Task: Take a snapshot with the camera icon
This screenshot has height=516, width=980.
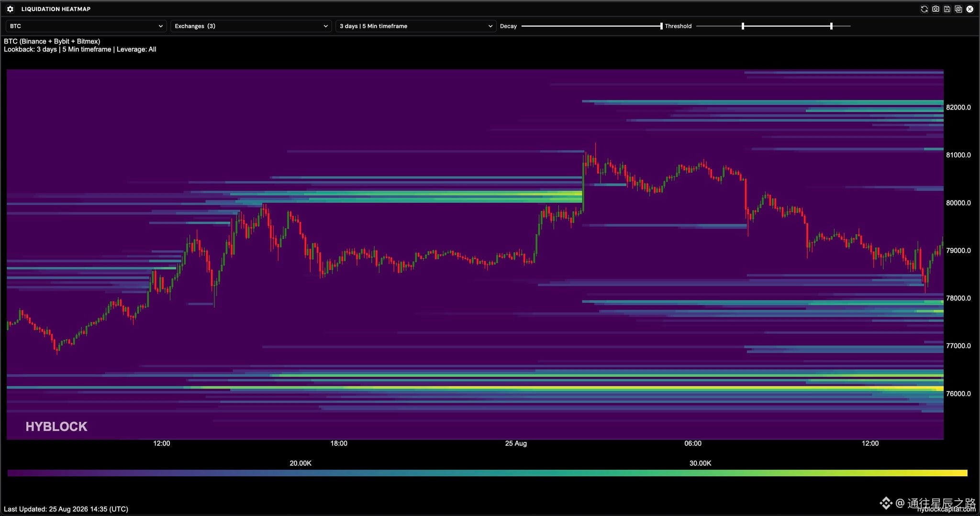Action: 935,9
